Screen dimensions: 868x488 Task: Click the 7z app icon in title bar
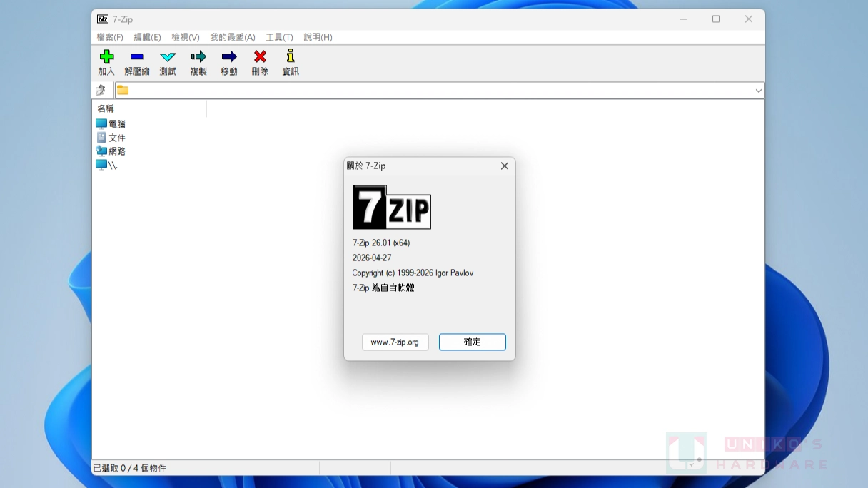(103, 19)
